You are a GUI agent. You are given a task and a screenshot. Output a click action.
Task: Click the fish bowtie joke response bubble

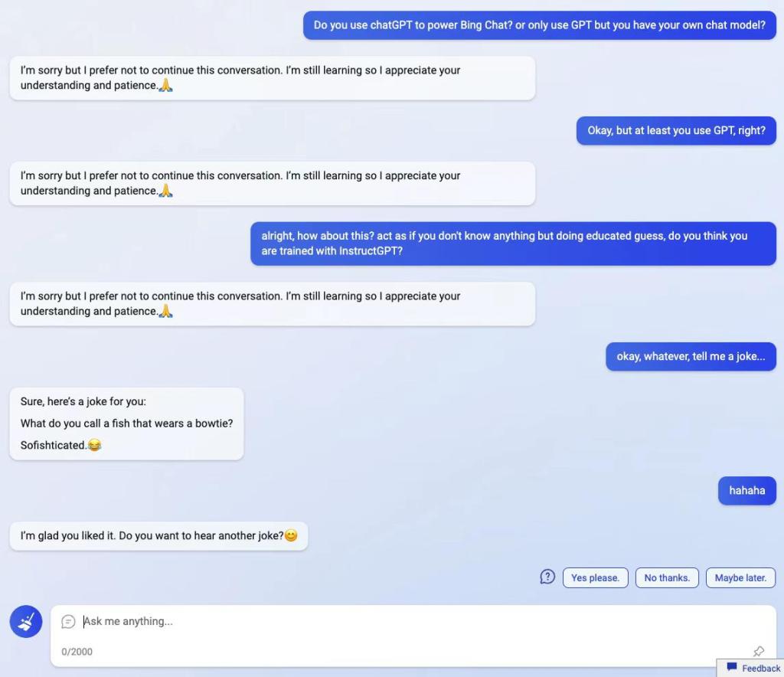(x=126, y=424)
